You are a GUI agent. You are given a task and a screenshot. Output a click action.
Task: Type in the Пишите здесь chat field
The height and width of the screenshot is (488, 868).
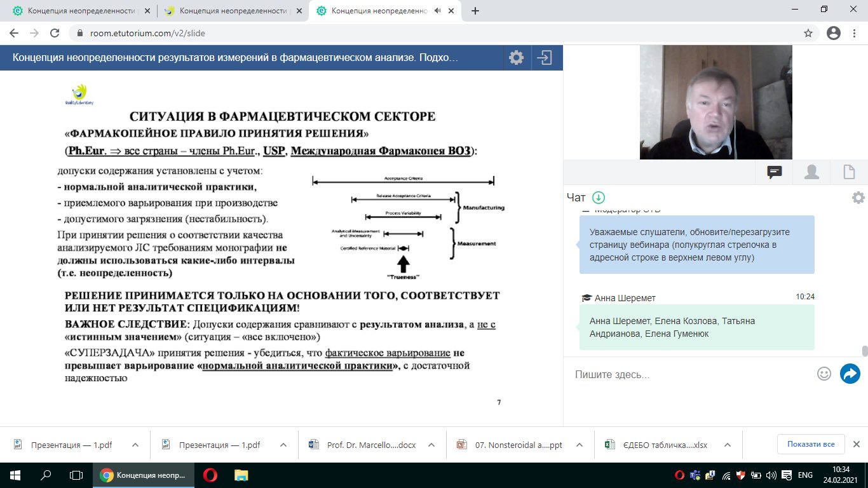[x=689, y=374]
